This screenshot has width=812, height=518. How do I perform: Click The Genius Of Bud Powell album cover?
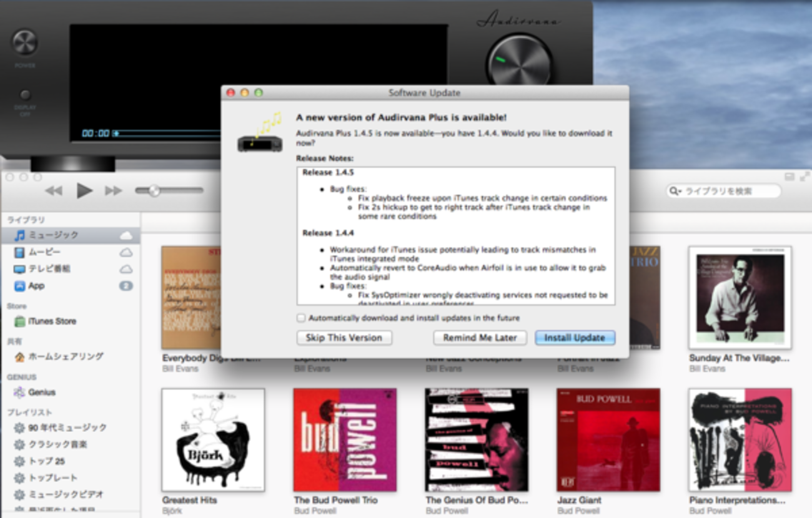click(477, 440)
